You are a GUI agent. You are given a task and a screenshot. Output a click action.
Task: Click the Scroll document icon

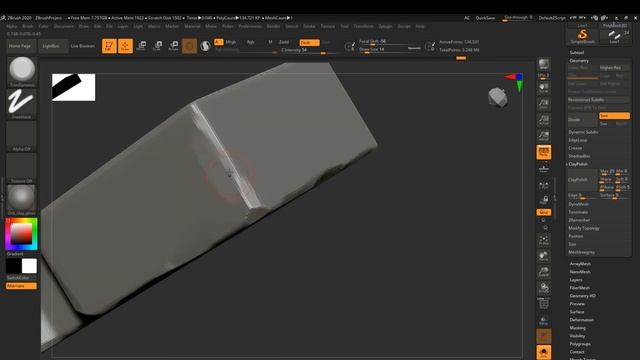coord(544,88)
